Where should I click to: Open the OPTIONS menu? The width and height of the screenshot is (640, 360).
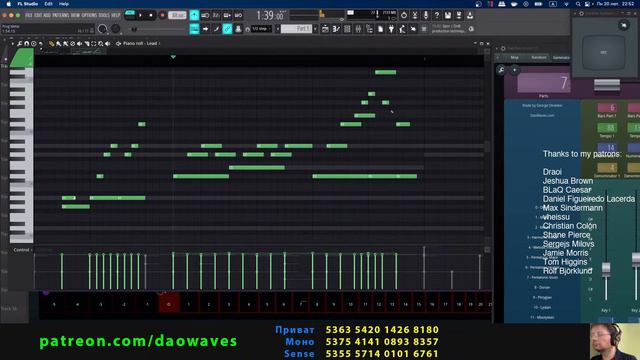click(89, 15)
